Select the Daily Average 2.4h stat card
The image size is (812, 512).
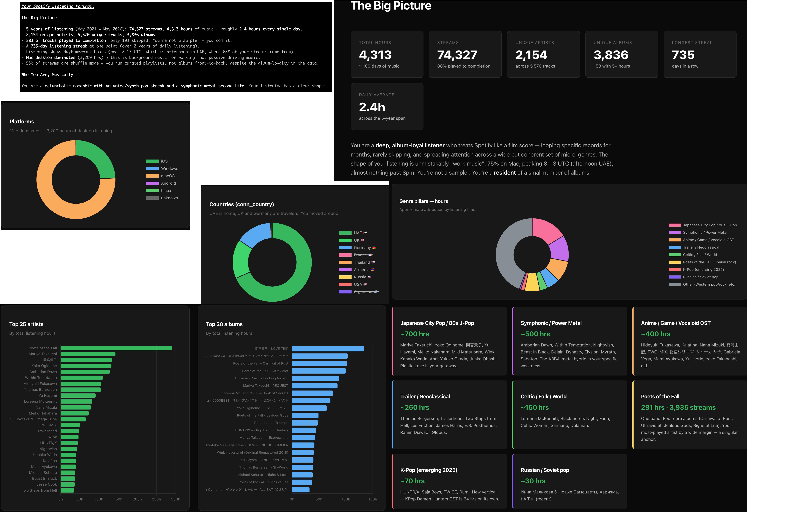click(x=387, y=107)
